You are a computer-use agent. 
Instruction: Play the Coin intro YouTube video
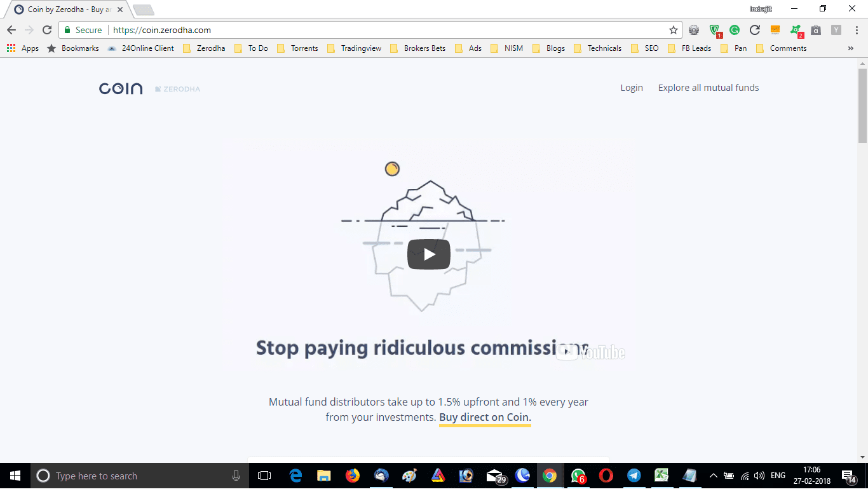(x=429, y=254)
